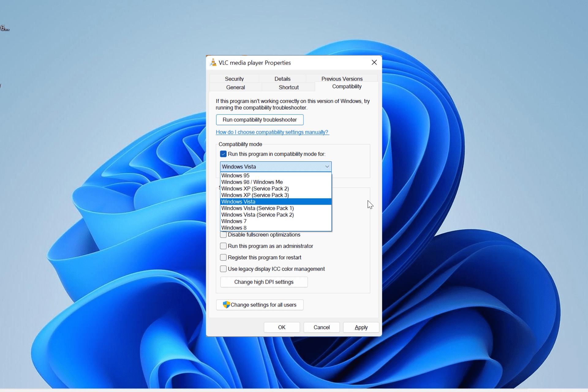Switch to the Security tab
The width and height of the screenshot is (588, 392).
coord(234,79)
